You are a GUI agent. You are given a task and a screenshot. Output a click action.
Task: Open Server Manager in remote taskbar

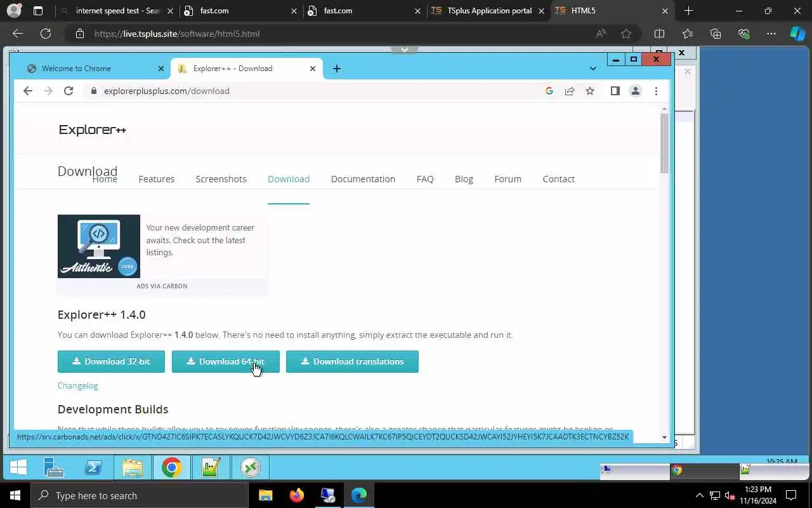pyautogui.click(x=54, y=467)
